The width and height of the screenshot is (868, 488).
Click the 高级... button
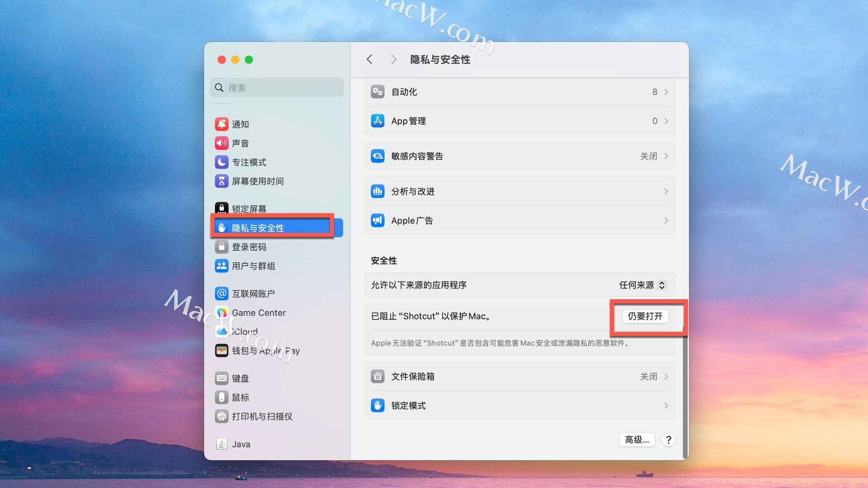click(x=637, y=440)
